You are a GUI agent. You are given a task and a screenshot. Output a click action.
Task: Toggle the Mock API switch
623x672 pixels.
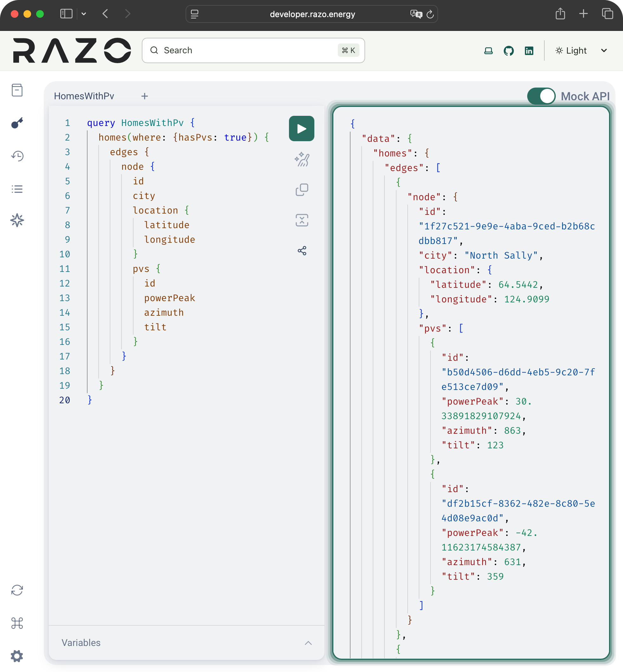541,96
